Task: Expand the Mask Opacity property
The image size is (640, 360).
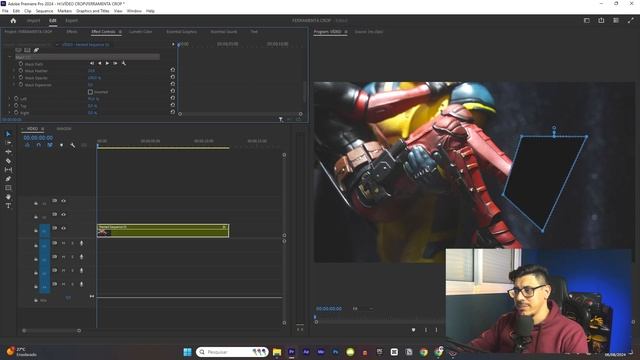Action: pos(14,78)
